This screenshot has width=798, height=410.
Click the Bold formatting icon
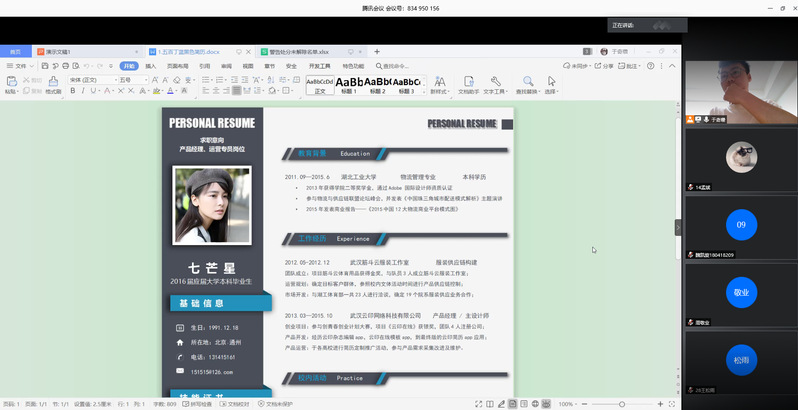(72, 91)
